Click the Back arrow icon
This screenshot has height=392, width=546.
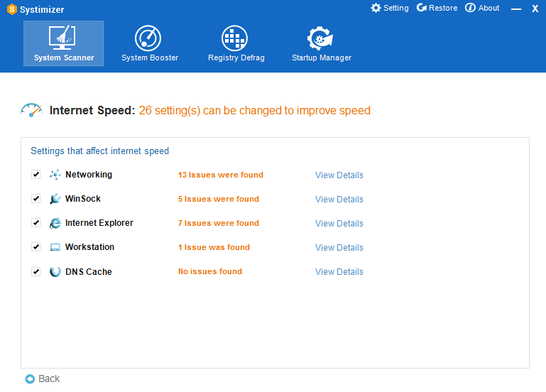pos(30,379)
